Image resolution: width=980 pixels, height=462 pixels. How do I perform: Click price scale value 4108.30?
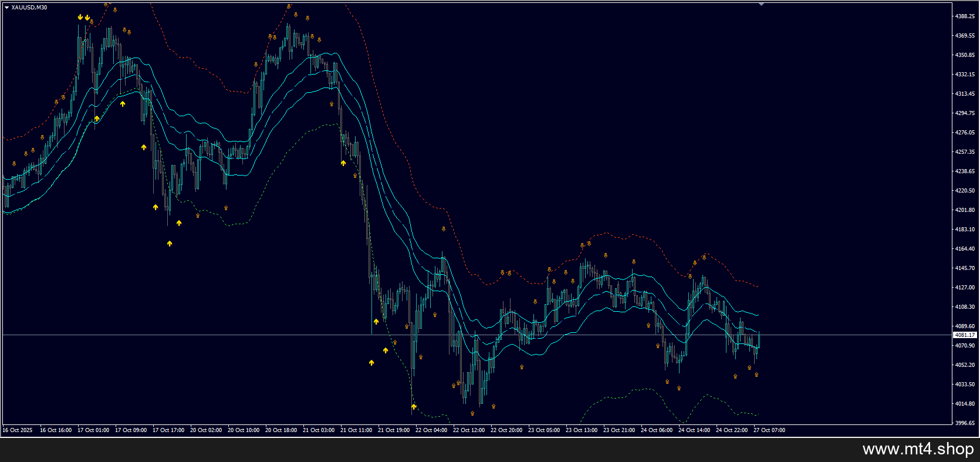pyautogui.click(x=965, y=307)
